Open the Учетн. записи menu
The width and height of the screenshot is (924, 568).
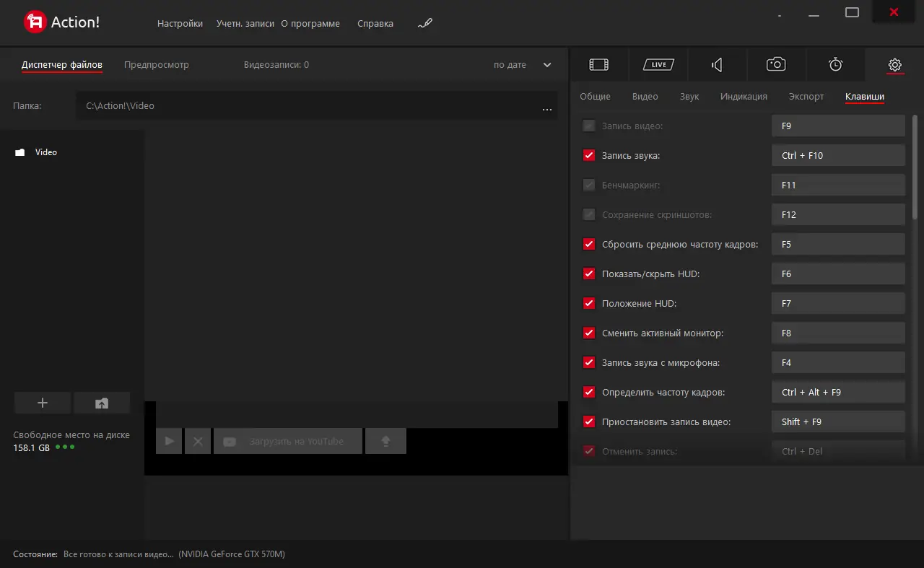(x=245, y=23)
